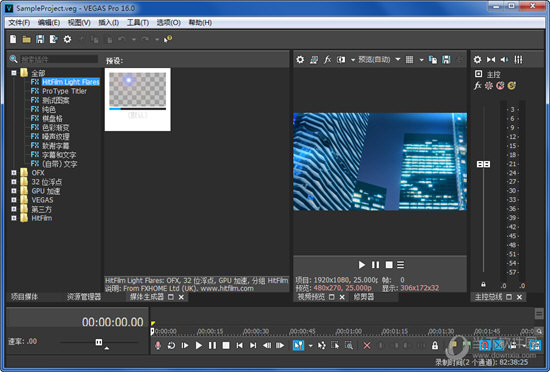This screenshot has width=550, height=372.
Task: Toggle split screen view icon in preview
Action: tap(341, 60)
